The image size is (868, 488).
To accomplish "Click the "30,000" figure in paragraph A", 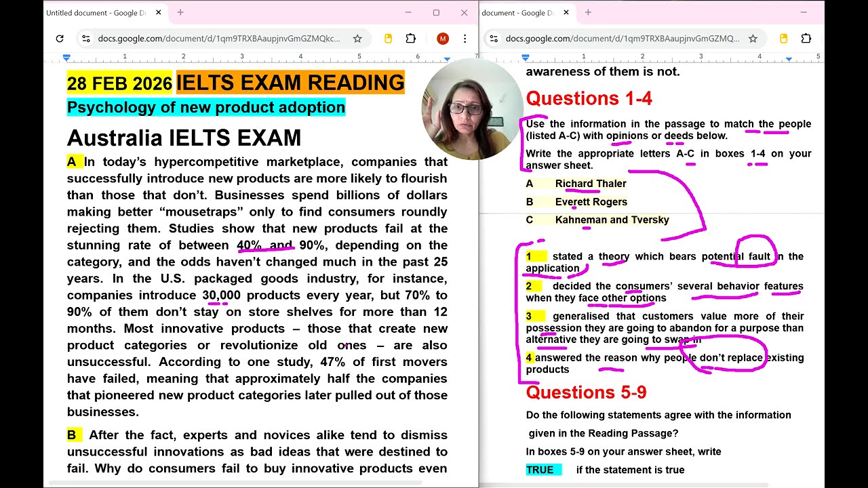I will click(x=221, y=296).
